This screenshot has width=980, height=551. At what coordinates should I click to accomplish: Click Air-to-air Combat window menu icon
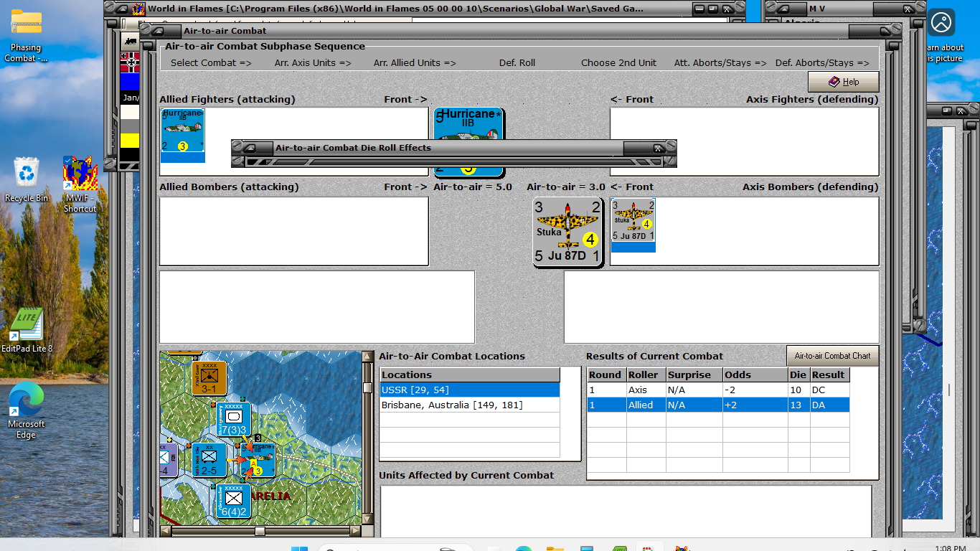tap(158, 31)
